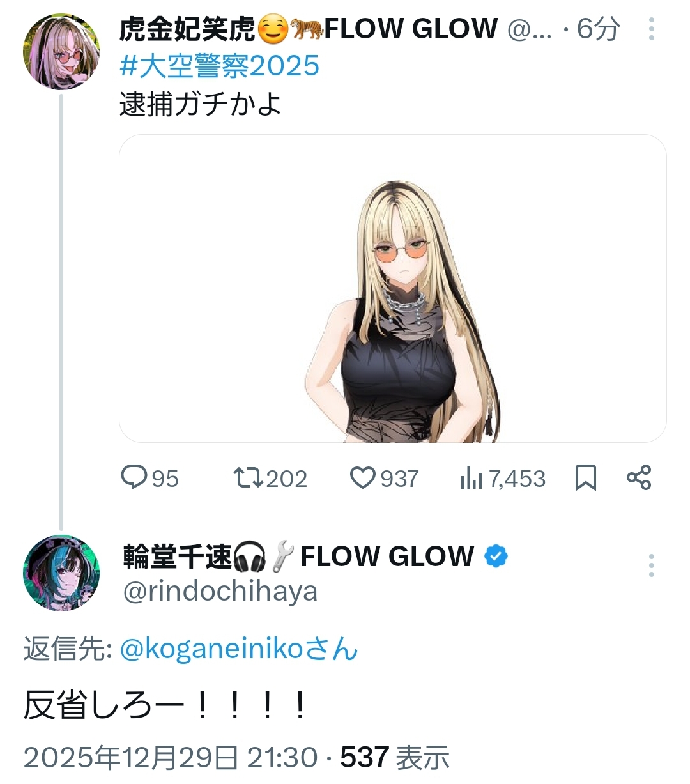Click the 6分 time indicator on top tweet
This screenshot has width=690, height=784.
[598, 29]
